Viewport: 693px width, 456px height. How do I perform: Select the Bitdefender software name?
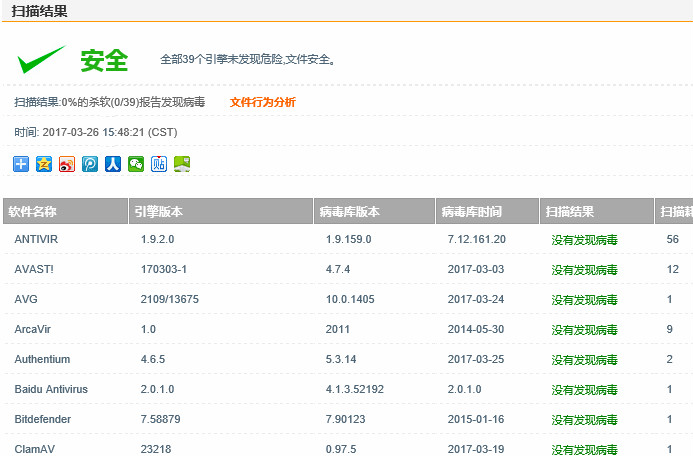pos(43,419)
